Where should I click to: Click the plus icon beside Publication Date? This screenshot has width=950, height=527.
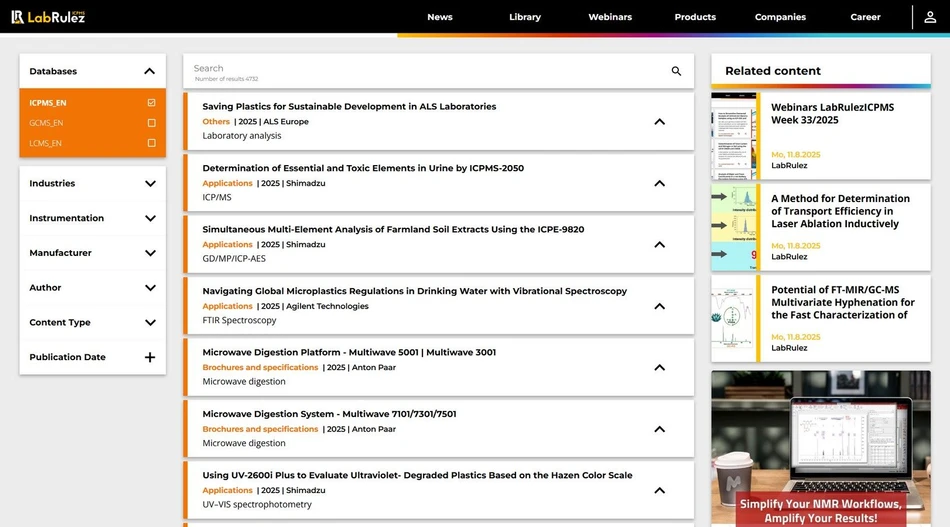[150, 357]
